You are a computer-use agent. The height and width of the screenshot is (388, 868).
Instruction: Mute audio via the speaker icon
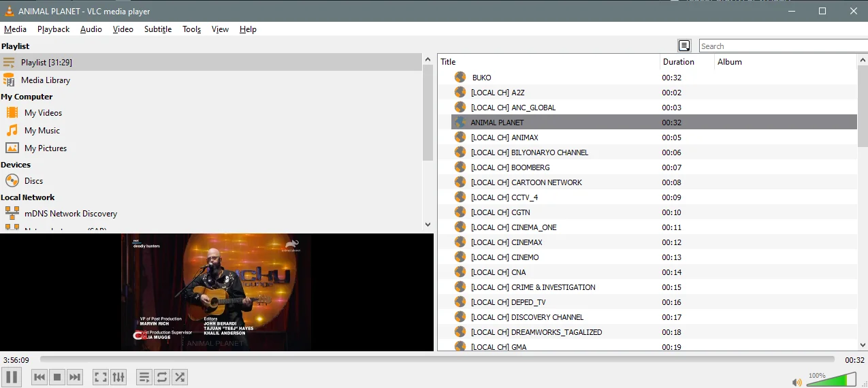(797, 382)
